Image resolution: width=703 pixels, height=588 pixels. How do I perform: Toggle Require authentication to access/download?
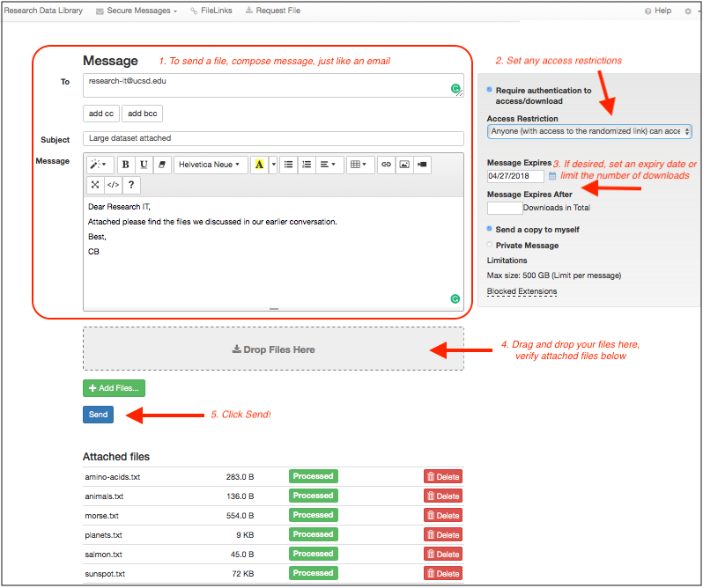(490, 90)
